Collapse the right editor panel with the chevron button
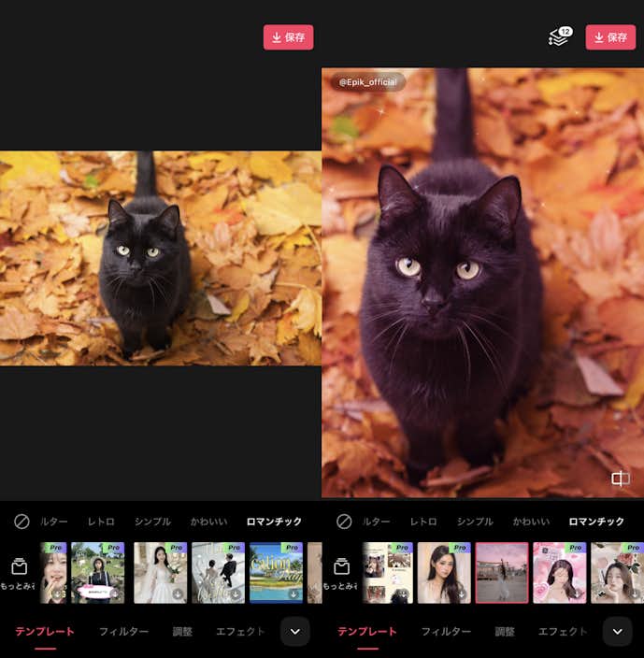This screenshot has height=658, width=644. [617, 632]
